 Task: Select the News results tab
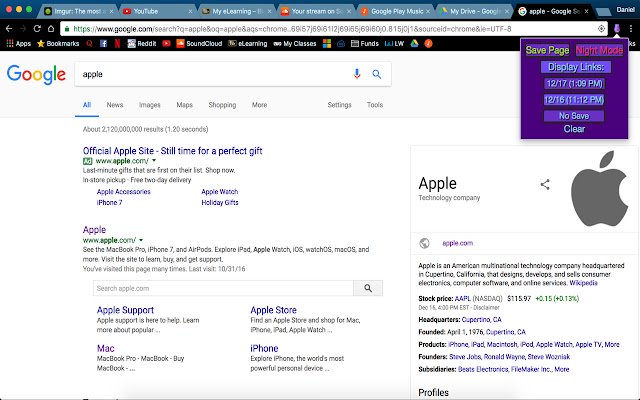pos(115,105)
